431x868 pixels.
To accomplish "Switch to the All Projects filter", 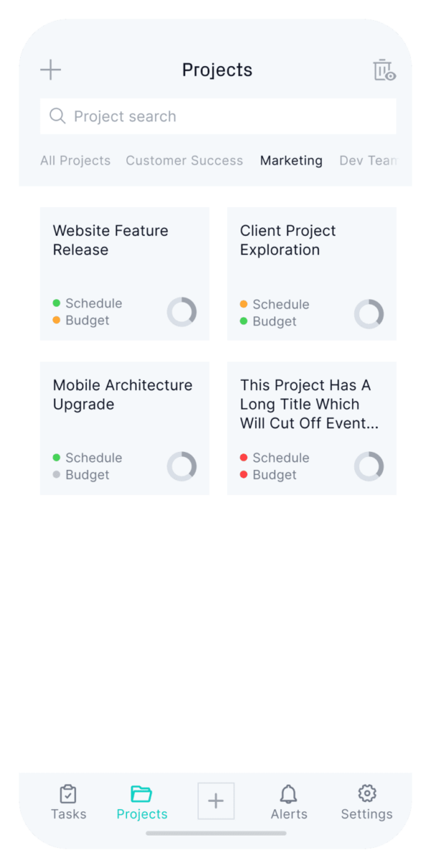I will point(75,160).
